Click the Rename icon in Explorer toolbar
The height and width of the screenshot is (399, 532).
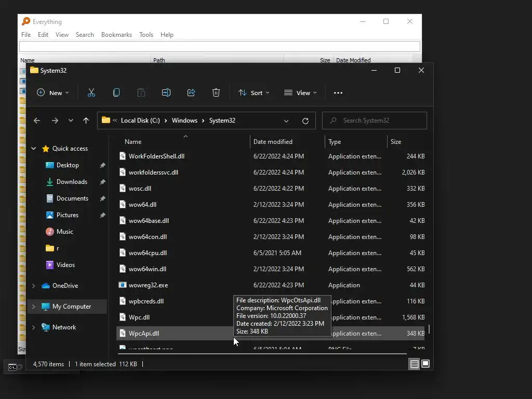tap(166, 92)
